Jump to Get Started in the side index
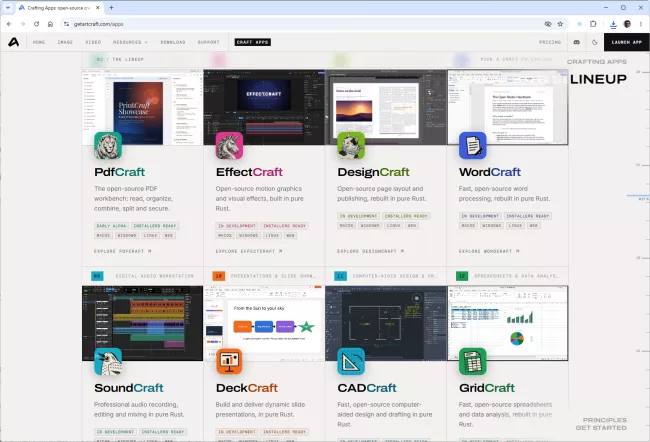 601,427
